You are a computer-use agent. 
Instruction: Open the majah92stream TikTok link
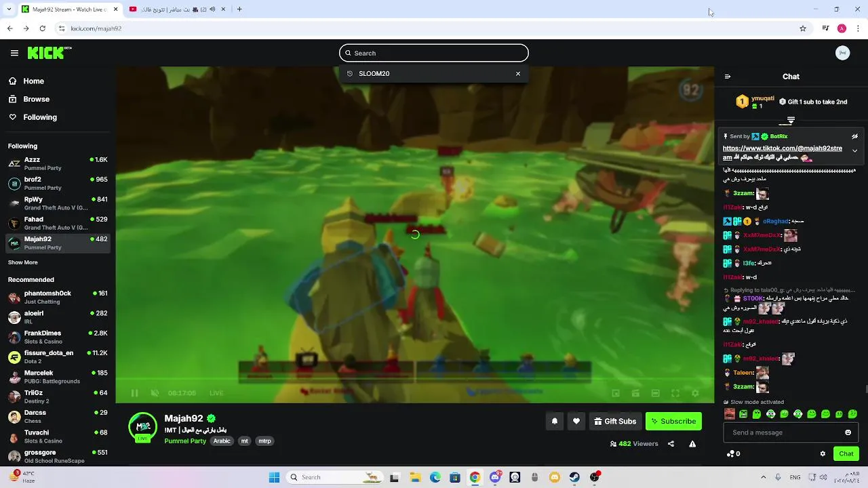pos(783,152)
